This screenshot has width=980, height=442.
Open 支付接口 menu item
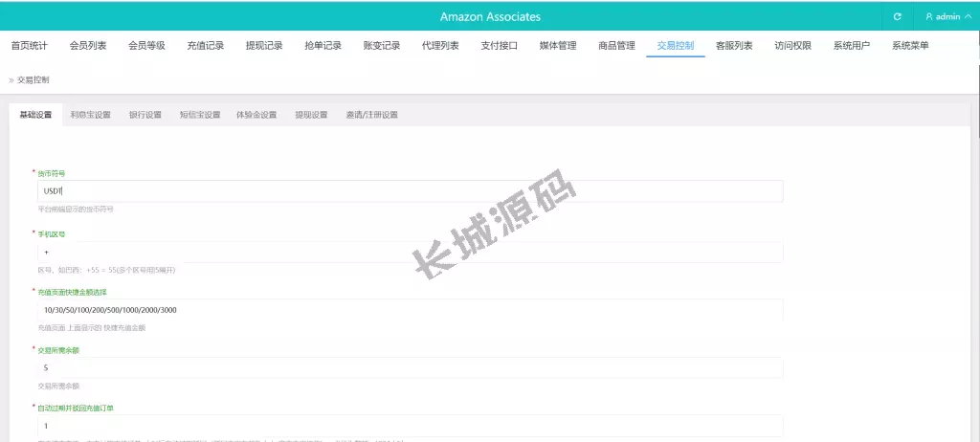[500, 46]
